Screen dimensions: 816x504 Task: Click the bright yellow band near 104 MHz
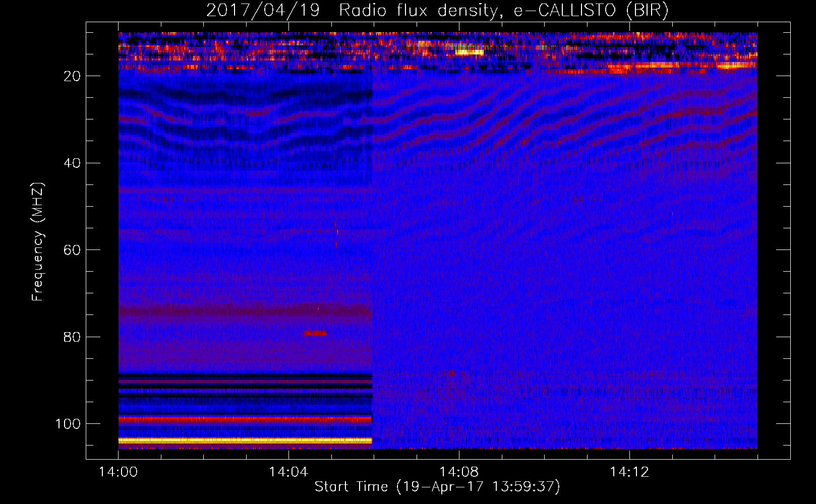click(245, 440)
